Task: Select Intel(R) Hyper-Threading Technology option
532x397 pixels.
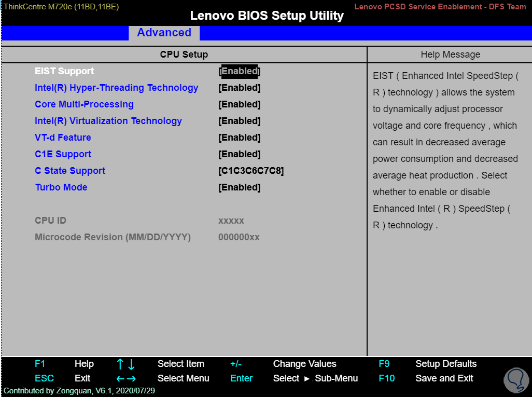Action: 116,88
